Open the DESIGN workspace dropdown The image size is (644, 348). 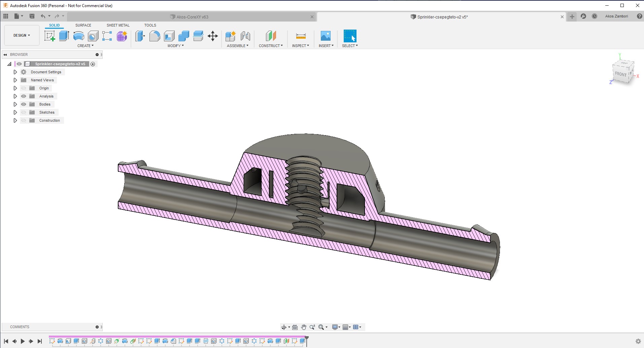pyautogui.click(x=22, y=35)
